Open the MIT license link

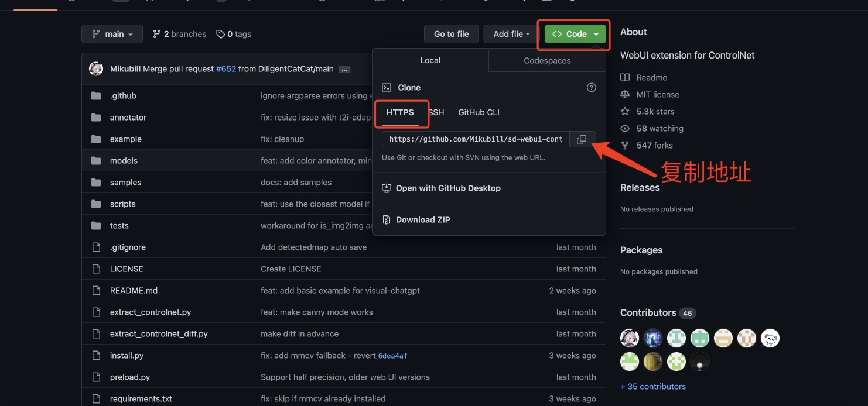[658, 94]
